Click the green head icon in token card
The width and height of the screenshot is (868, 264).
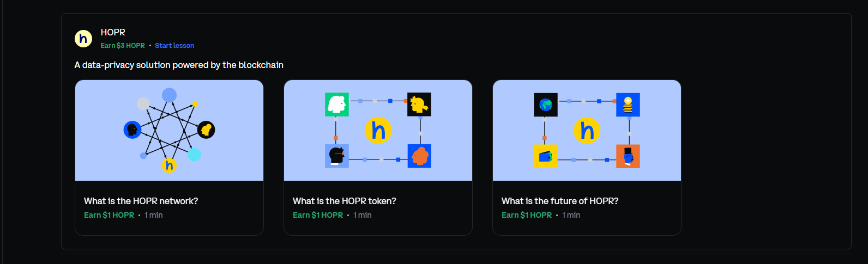coord(337,105)
